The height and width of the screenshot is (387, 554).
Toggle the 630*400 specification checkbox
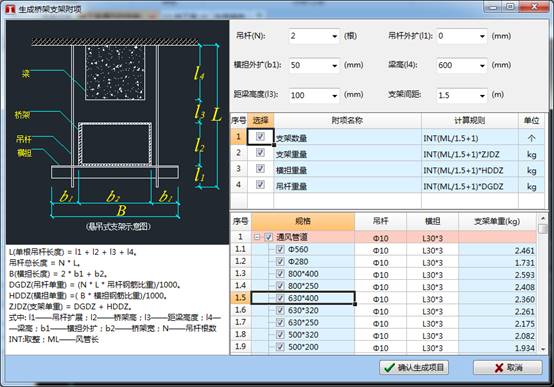tap(280, 298)
